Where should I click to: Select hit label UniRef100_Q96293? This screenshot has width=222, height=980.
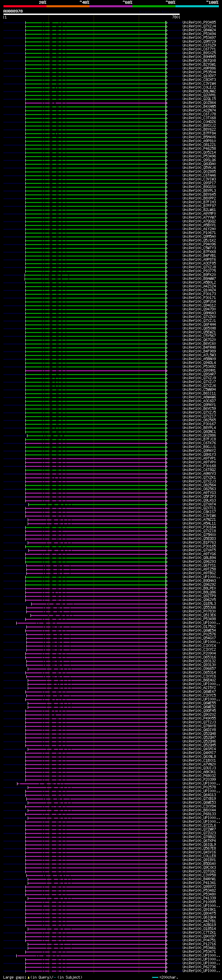tap(199, 561)
